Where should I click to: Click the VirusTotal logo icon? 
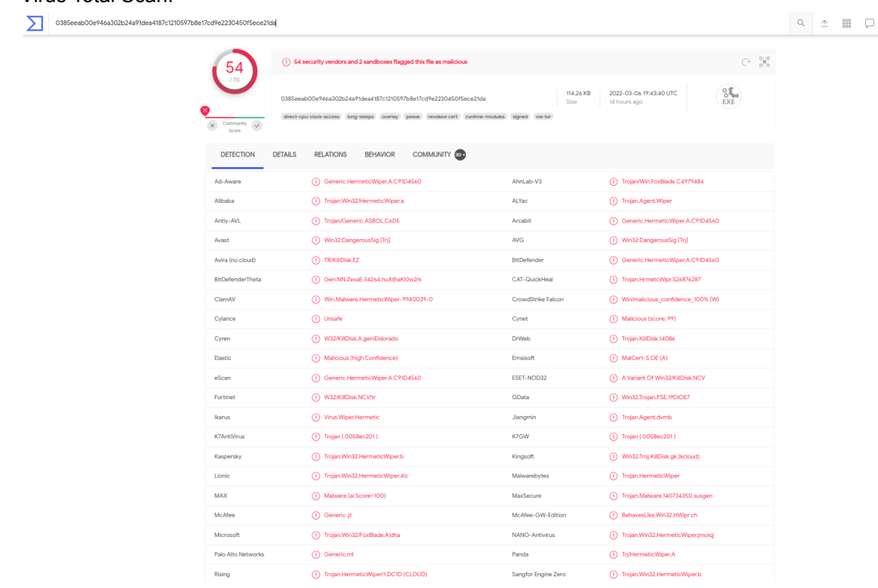click(34, 23)
